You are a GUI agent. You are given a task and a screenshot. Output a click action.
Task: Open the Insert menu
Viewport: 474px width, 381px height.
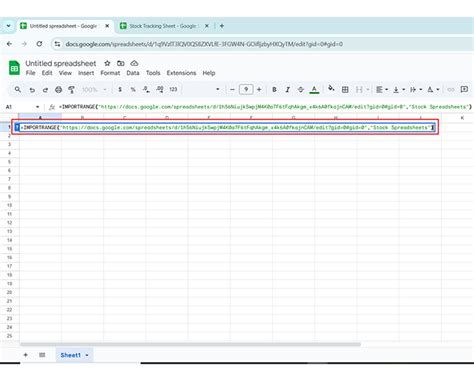coord(86,73)
